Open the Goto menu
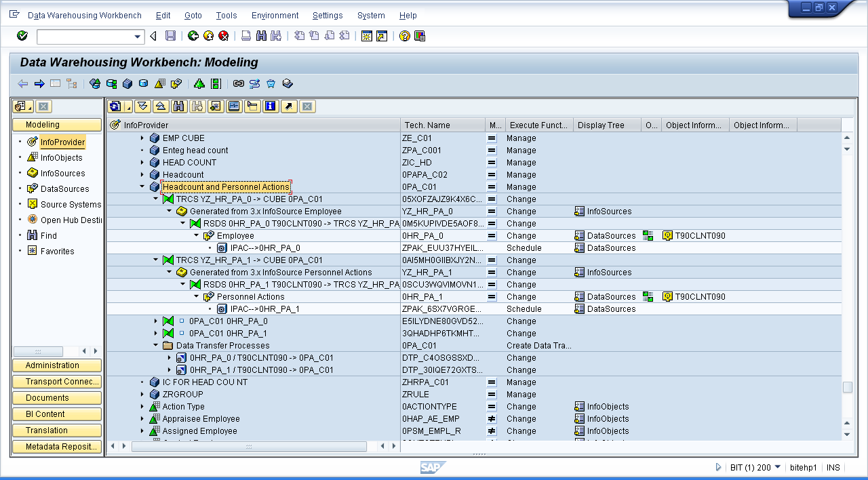The height and width of the screenshot is (480, 868). [193, 16]
